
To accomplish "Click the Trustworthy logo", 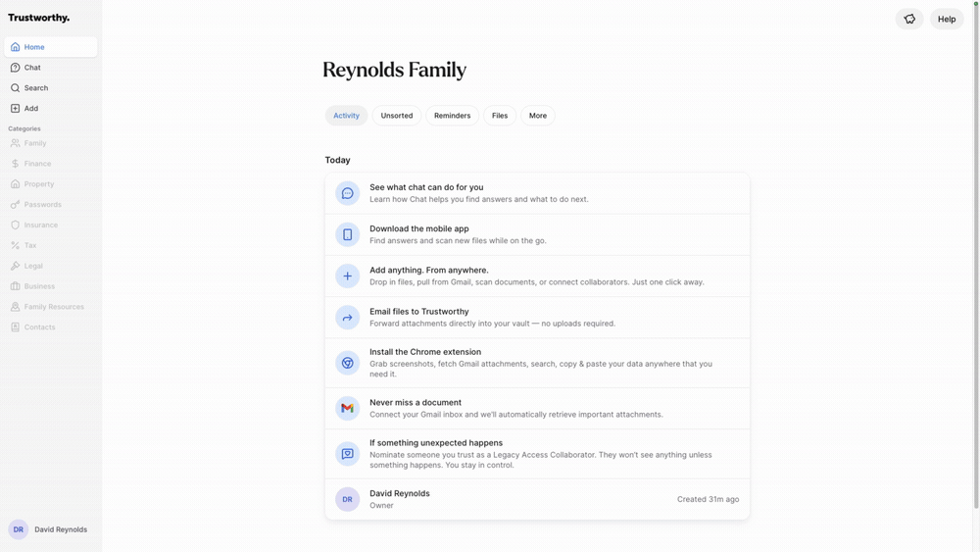I will (39, 18).
